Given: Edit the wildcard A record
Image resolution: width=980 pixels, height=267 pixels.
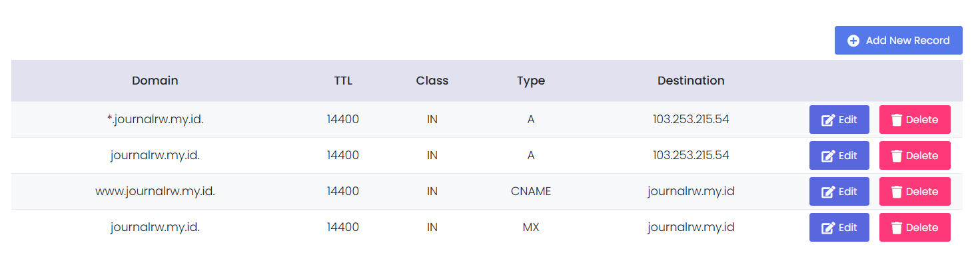Looking at the screenshot, I should (839, 120).
